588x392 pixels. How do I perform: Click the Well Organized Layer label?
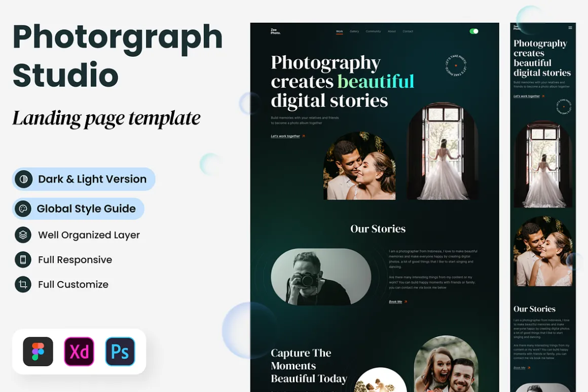[89, 235]
